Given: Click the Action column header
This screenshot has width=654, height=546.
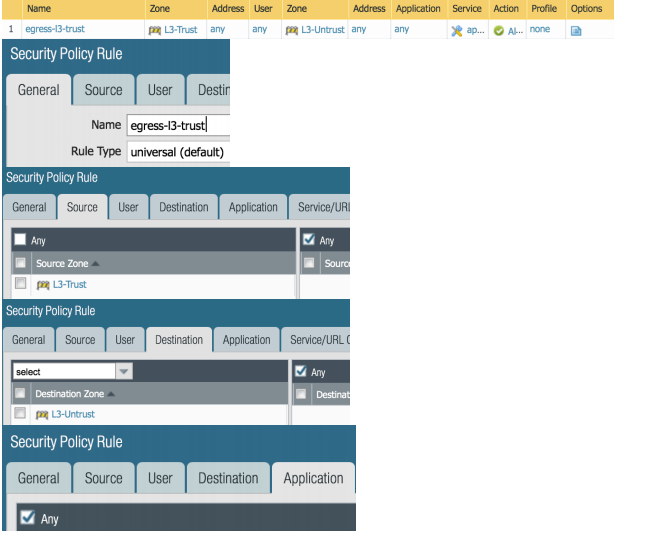Looking at the screenshot, I should tap(506, 9).
